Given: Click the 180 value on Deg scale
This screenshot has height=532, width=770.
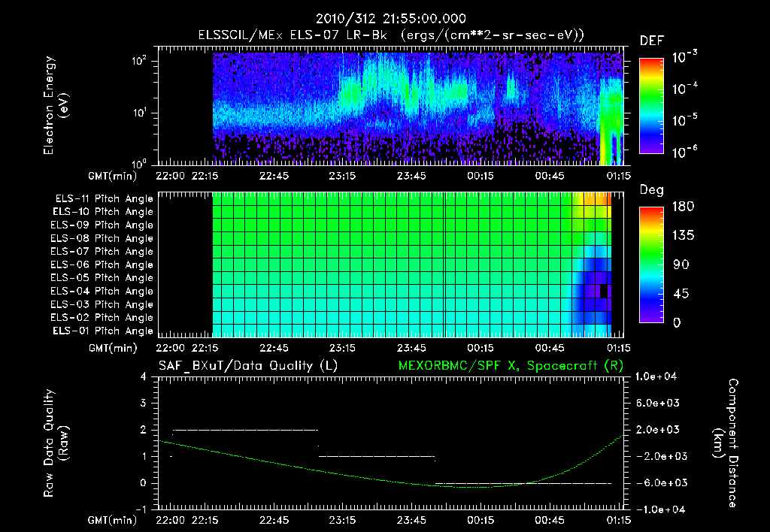Looking at the screenshot, I should 683,207.
